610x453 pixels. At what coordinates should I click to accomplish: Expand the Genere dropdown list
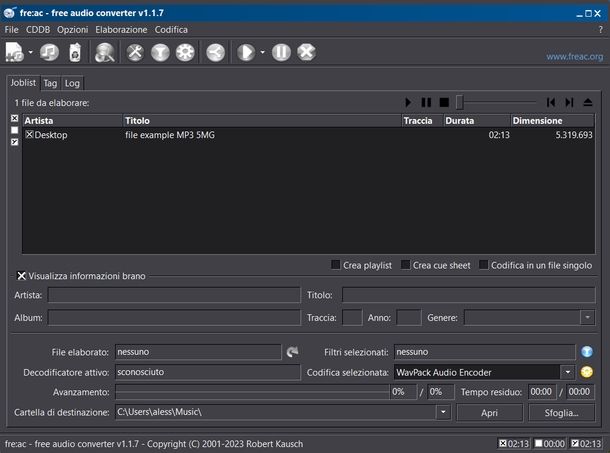coord(587,318)
